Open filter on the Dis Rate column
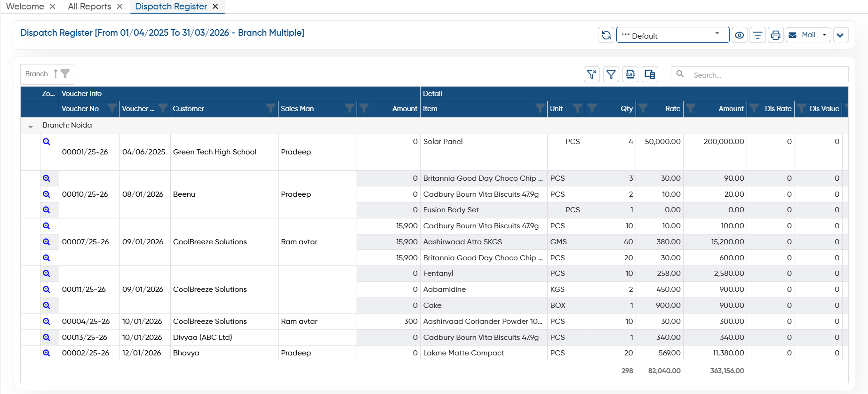Screen dimensions: 868x394 (x=754, y=108)
